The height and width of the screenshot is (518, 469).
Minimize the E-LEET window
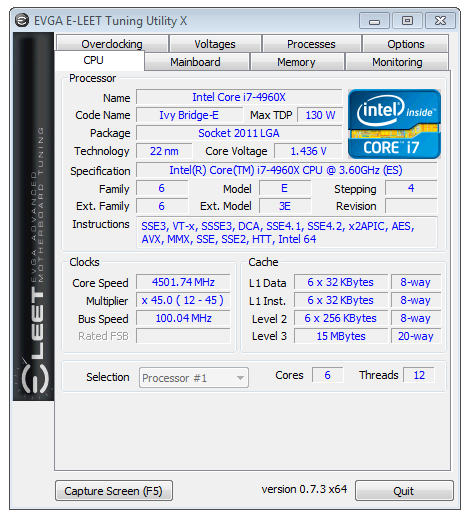pos(374,21)
